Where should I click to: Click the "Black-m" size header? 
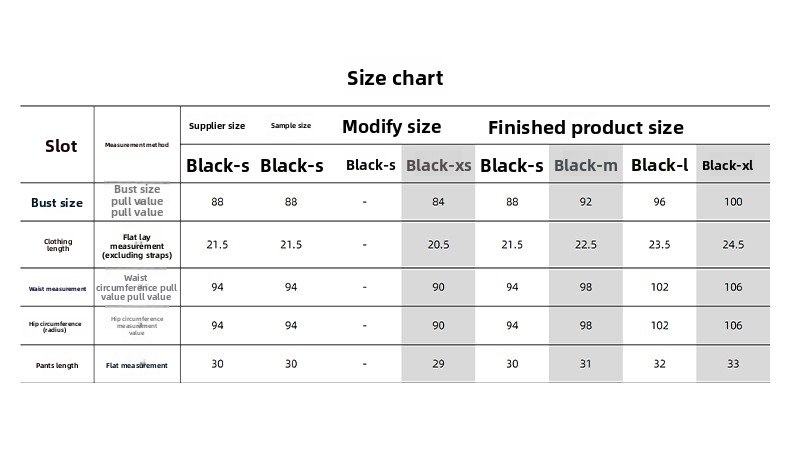pos(586,165)
